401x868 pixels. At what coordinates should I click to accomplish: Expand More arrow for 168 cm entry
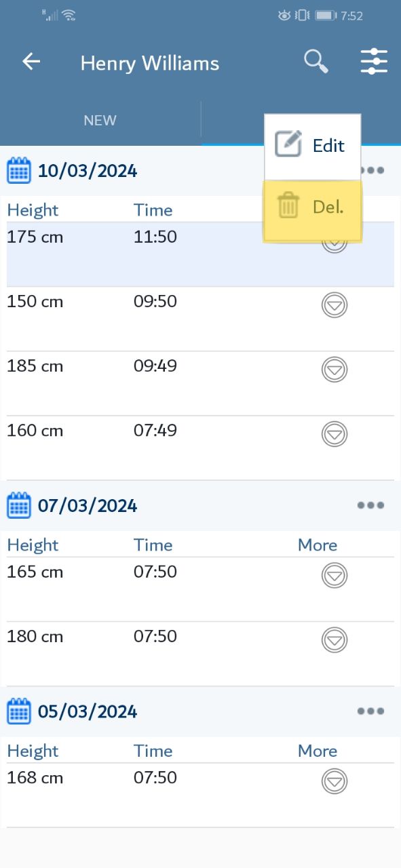335,781
